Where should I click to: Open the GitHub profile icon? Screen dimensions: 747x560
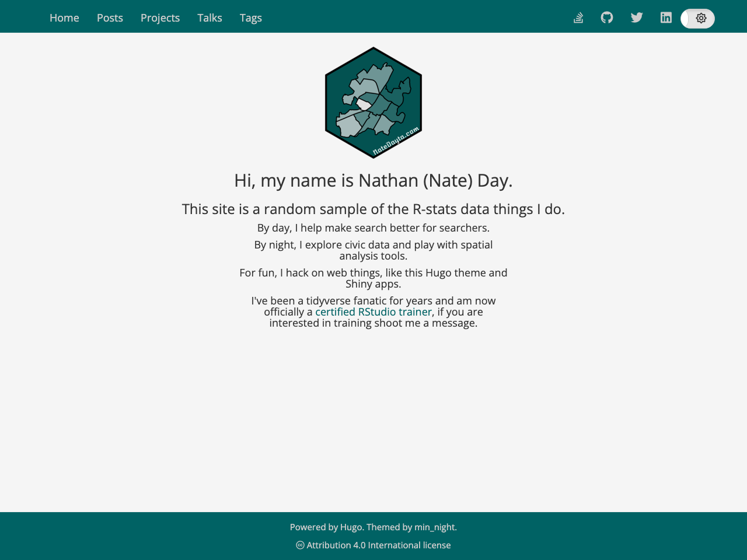click(x=607, y=17)
